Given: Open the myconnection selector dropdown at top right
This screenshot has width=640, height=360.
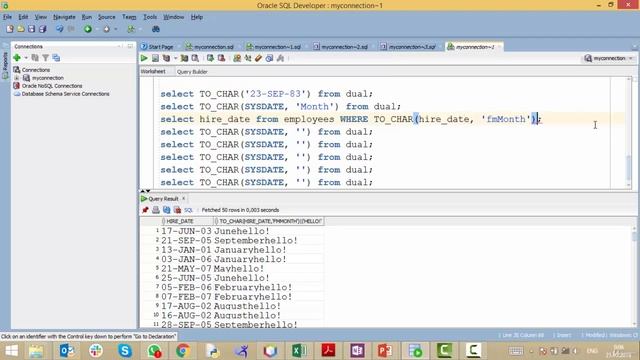Looking at the screenshot, I should [x=609, y=58].
